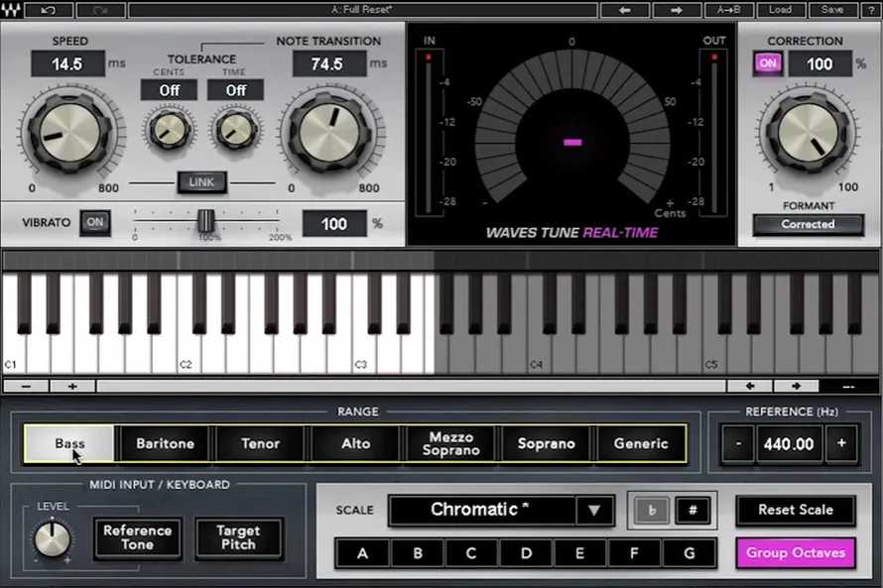Click the Tolerance Time knob
The height and width of the screenshot is (588, 883).
[235, 130]
